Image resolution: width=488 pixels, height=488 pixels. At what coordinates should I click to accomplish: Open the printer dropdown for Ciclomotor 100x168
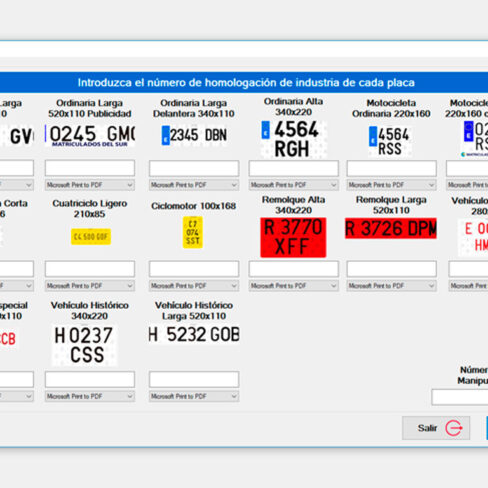coord(194,286)
